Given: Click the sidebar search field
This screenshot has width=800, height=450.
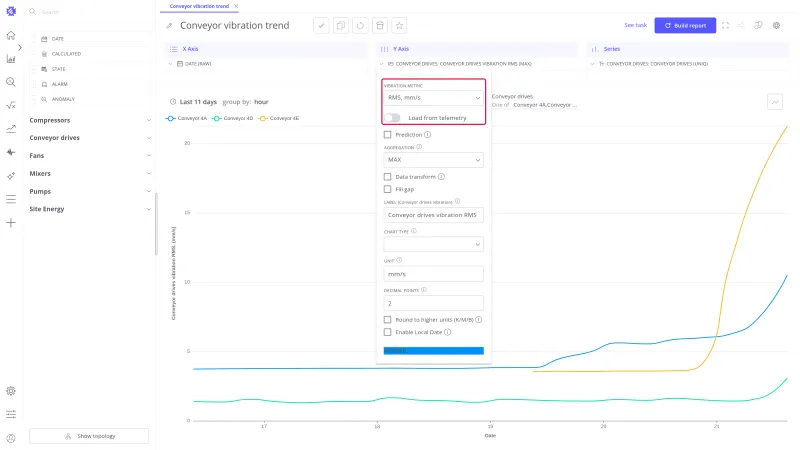Looking at the screenshot, I should (89, 12).
